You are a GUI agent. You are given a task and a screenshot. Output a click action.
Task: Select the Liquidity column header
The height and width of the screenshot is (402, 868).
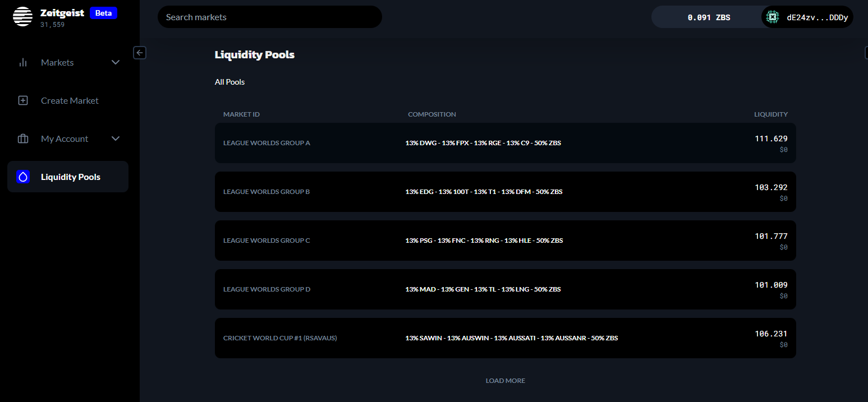tap(771, 114)
